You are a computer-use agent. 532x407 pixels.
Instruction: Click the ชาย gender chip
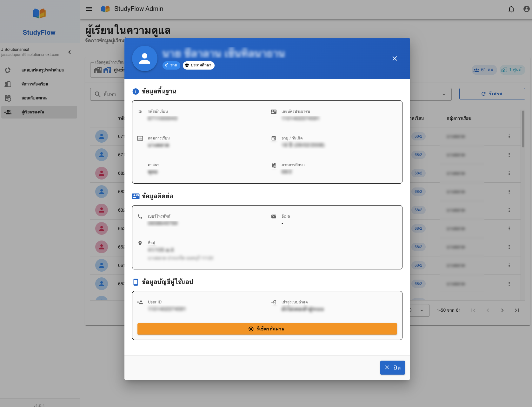coord(171,65)
